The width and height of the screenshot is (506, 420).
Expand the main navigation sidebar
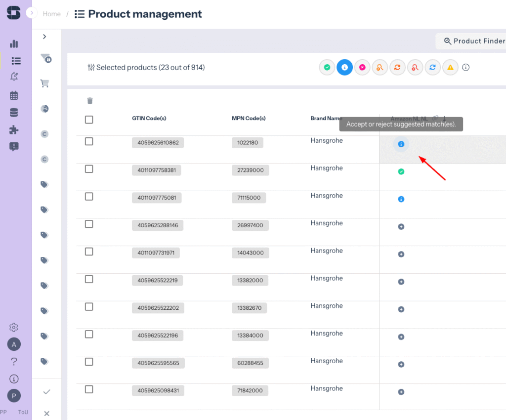(32, 13)
